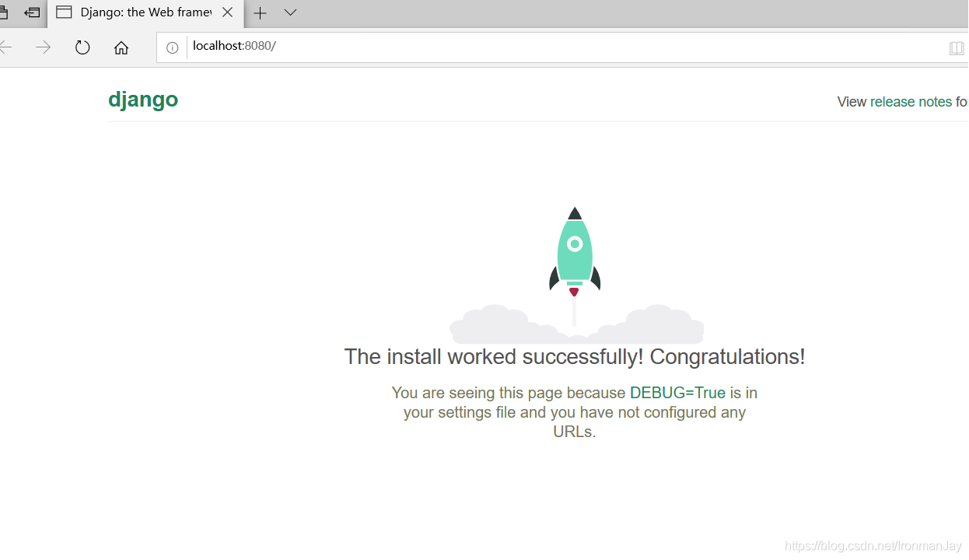Select the Django: the Web framework tab

click(145, 12)
